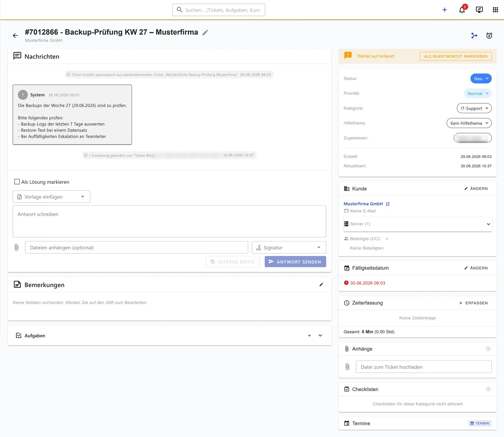Open the apps grid menu
Screen dimensions: 504x437
point(495,10)
